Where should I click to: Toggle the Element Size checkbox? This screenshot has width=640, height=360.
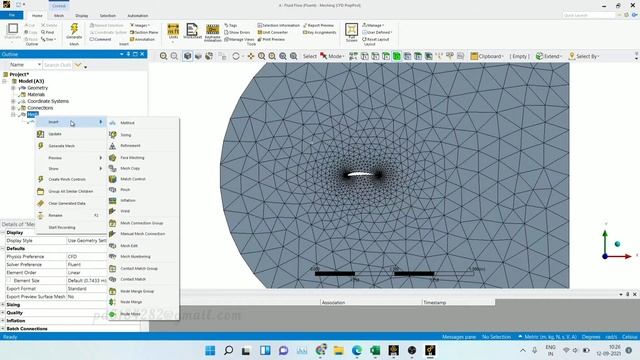pos(9,280)
